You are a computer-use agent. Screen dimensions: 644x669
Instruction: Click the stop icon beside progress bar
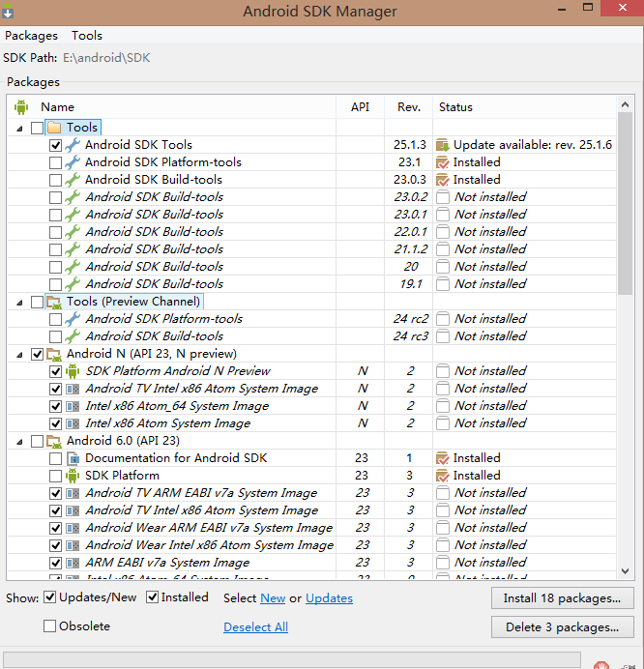[601, 665]
